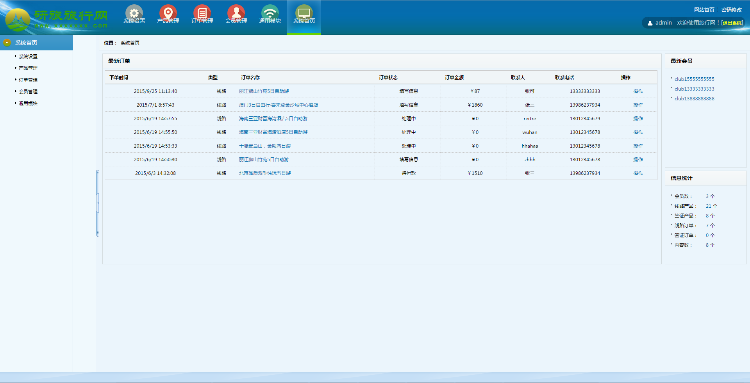Image resolution: width=750 pixels, height=383 pixels.
Task: Open the wifi signal module icon
Action: pos(270,12)
